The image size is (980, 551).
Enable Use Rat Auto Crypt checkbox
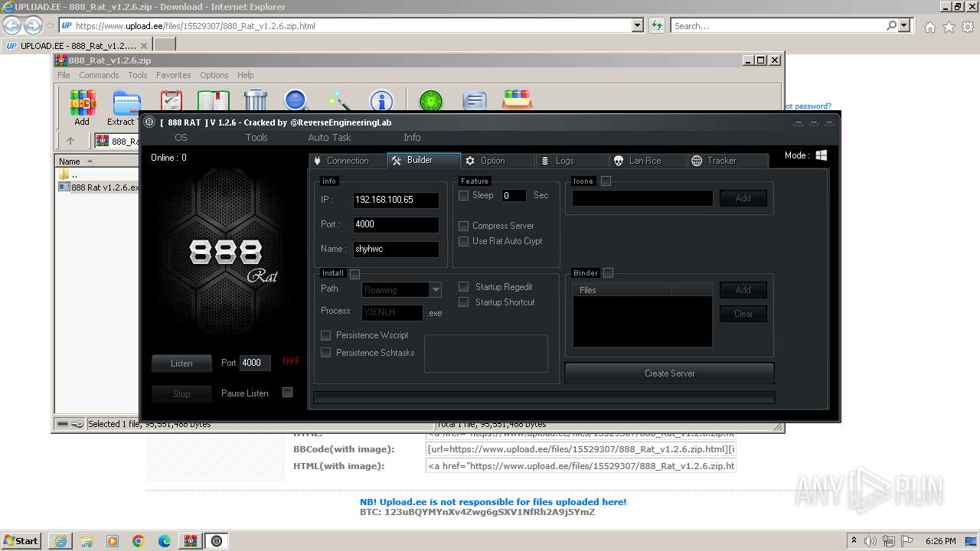click(463, 241)
